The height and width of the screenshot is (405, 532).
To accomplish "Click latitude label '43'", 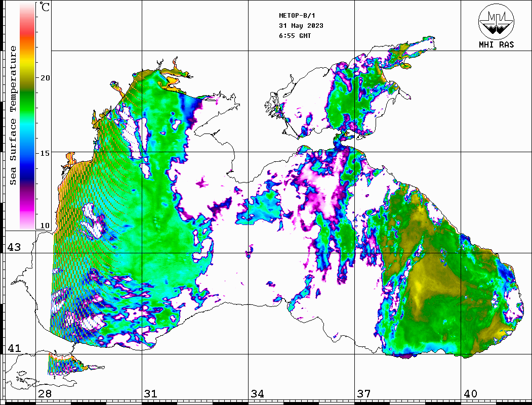I will tap(14, 247).
